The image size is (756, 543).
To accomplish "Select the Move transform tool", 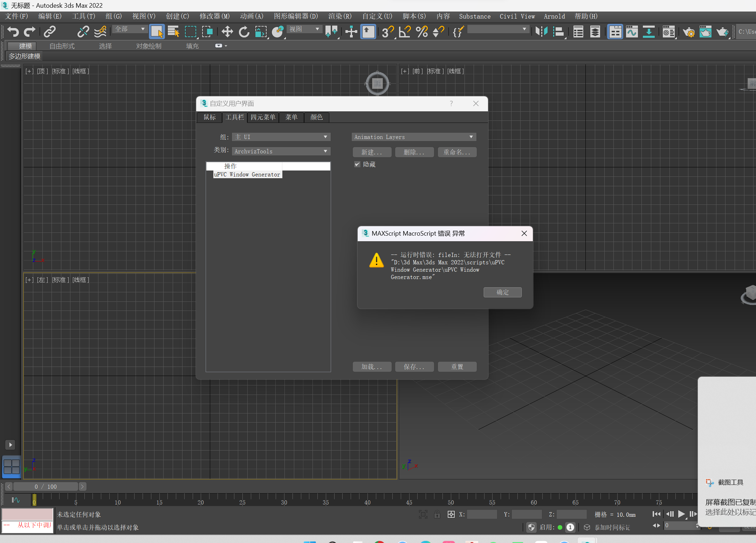I will (x=227, y=32).
